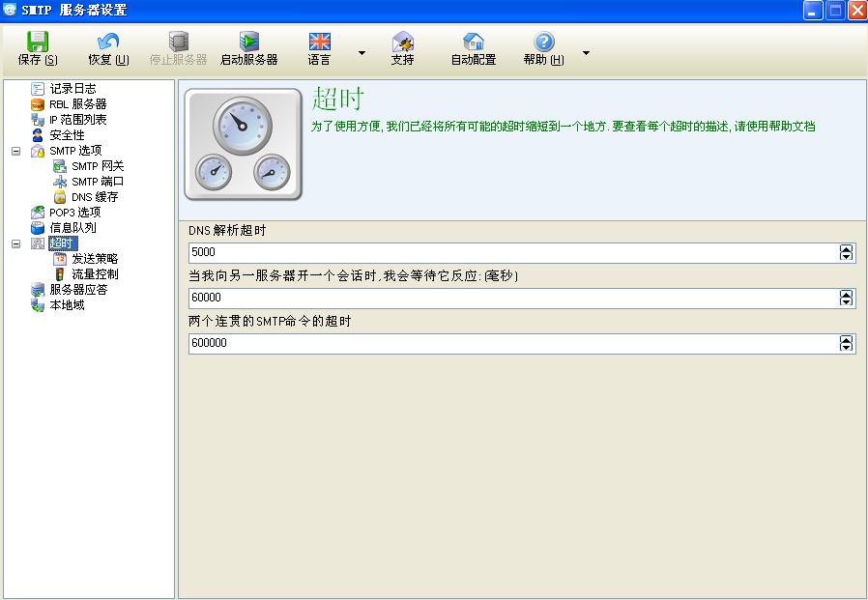Click the spinner of the 60000 field
Screen dimensions: 868x600
(846, 298)
